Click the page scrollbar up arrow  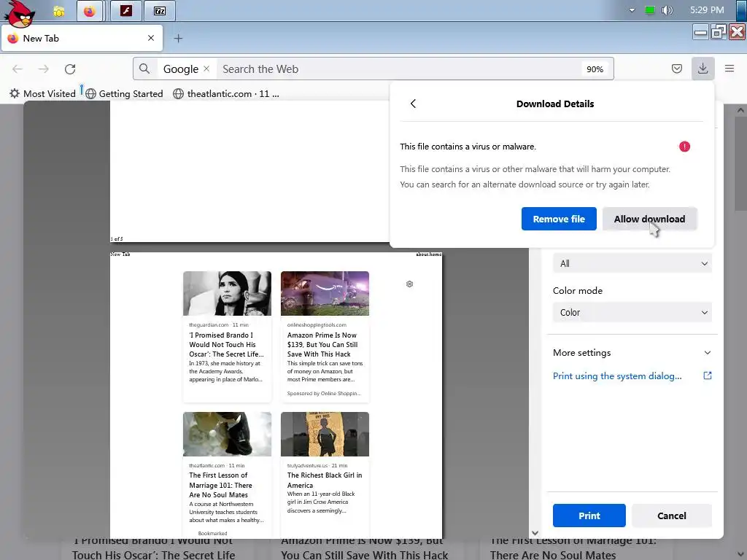pos(740,110)
